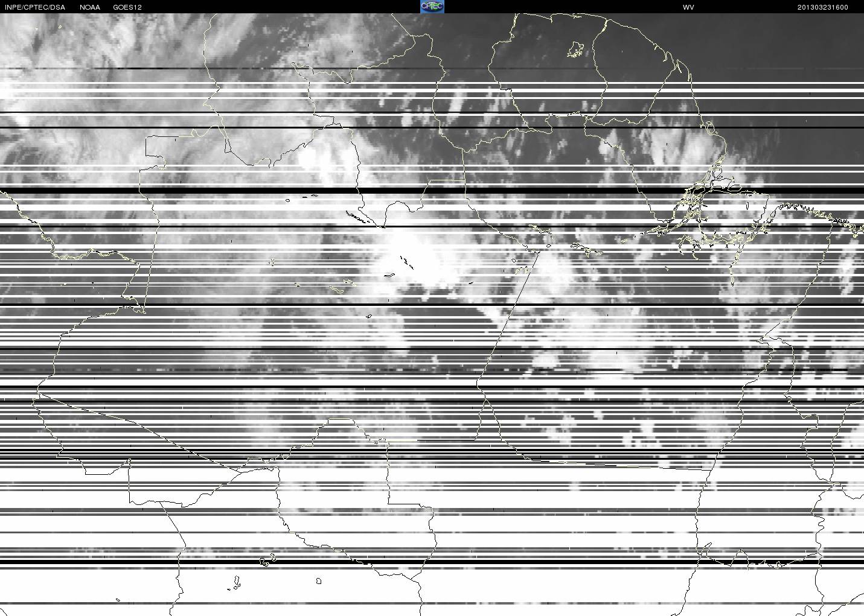This screenshot has height=616, width=864.
Task: Click the NOAA header label
Action: (x=90, y=7)
